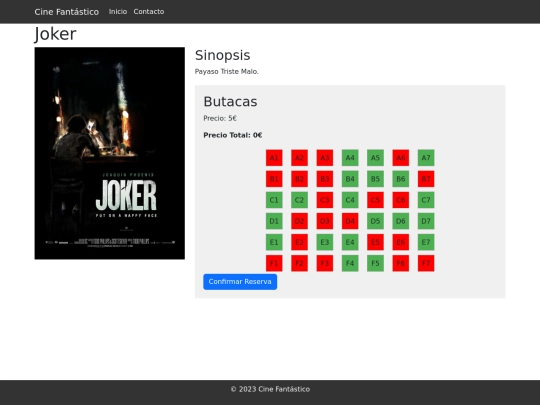Click occupied seat D4
The height and width of the screenshot is (405, 540).
pyautogui.click(x=350, y=221)
